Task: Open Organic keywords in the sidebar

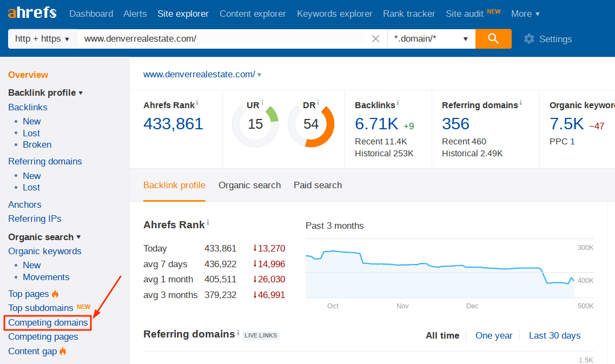Action: coord(45,252)
